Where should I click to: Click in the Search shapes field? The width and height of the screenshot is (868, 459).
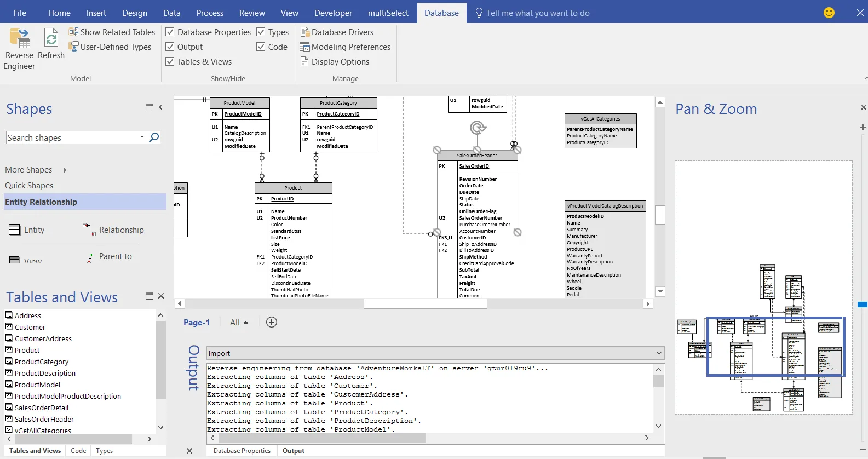tap(71, 137)
